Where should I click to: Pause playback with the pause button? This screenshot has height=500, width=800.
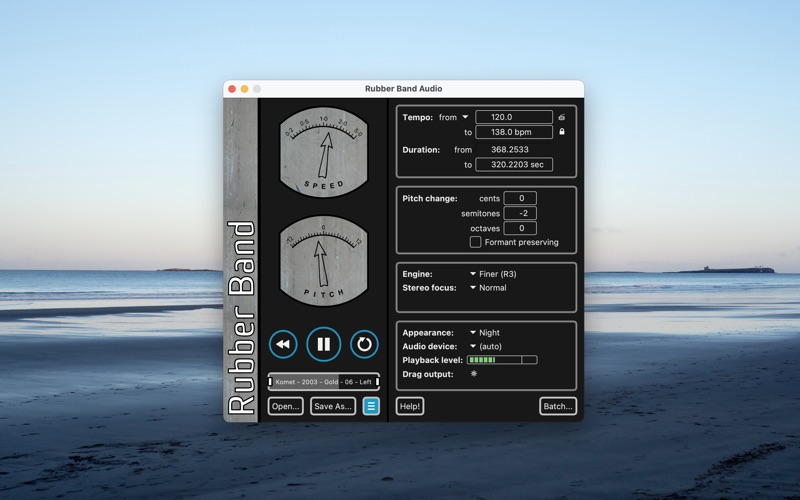click(x=323, y=344)
